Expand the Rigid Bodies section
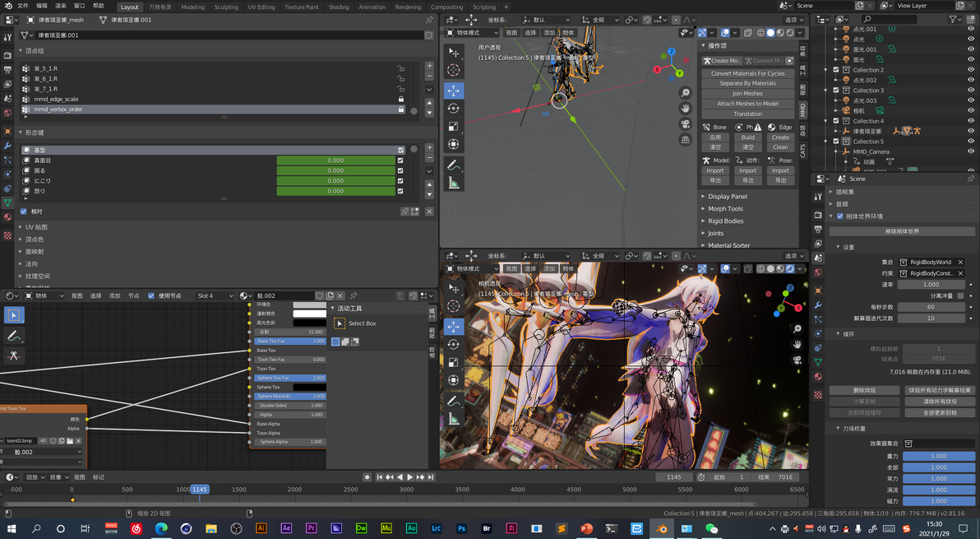The height and width of the screenshot is (539, 980). point(726,221)
